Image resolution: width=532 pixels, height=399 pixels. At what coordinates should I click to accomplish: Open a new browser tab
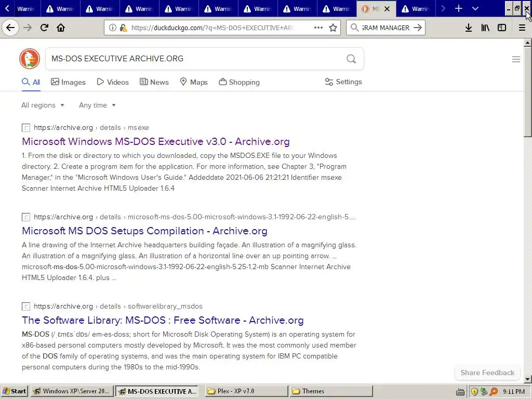pyautogui.click(x=458, y=8)
